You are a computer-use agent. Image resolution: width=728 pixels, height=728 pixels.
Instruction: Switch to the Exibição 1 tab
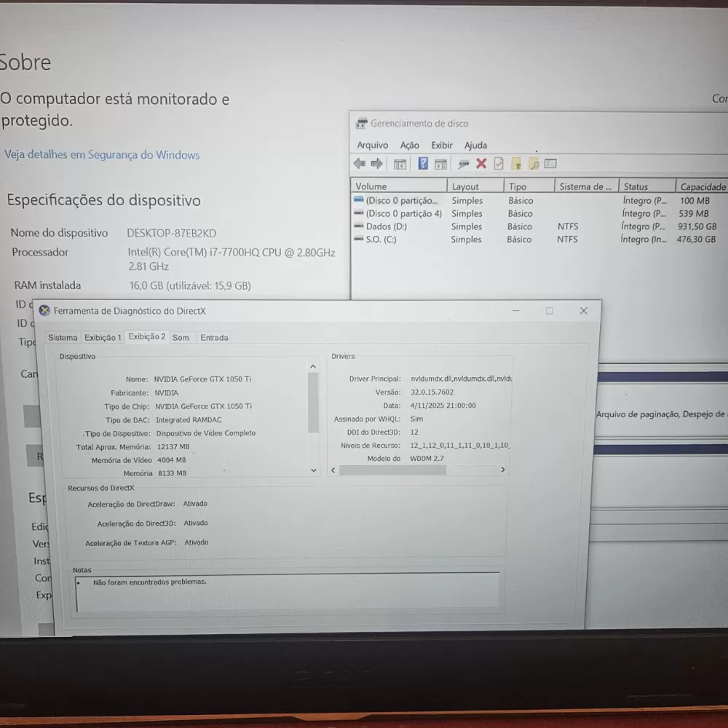pos(103,338)
